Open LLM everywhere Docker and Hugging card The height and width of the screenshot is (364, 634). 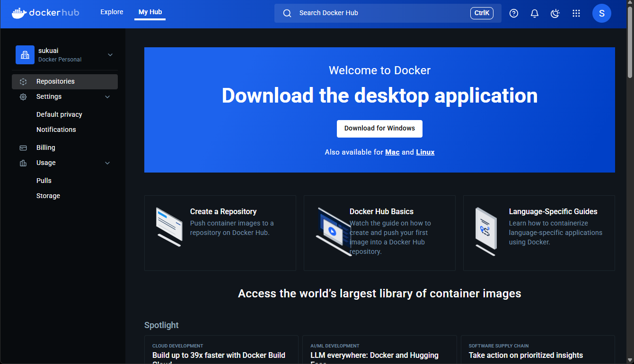tap(379, 350)
